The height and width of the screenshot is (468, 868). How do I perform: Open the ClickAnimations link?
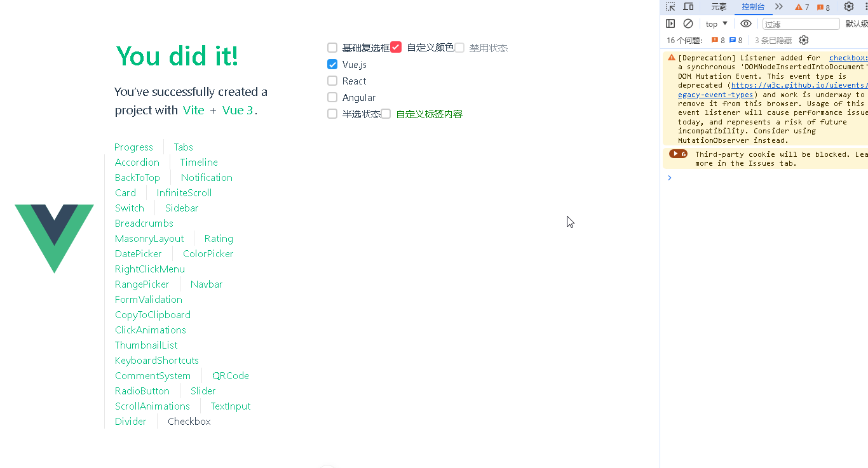pos(151,330)
